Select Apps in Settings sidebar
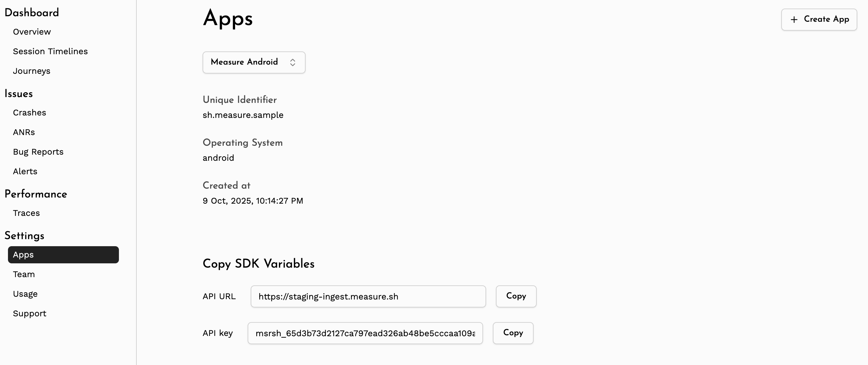Viewport: 868px width, 365px height. (x=63, y=254)
